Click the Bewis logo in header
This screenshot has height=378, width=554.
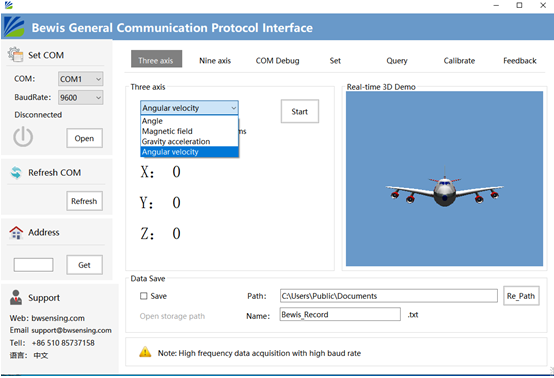click(x=14, y=27)
